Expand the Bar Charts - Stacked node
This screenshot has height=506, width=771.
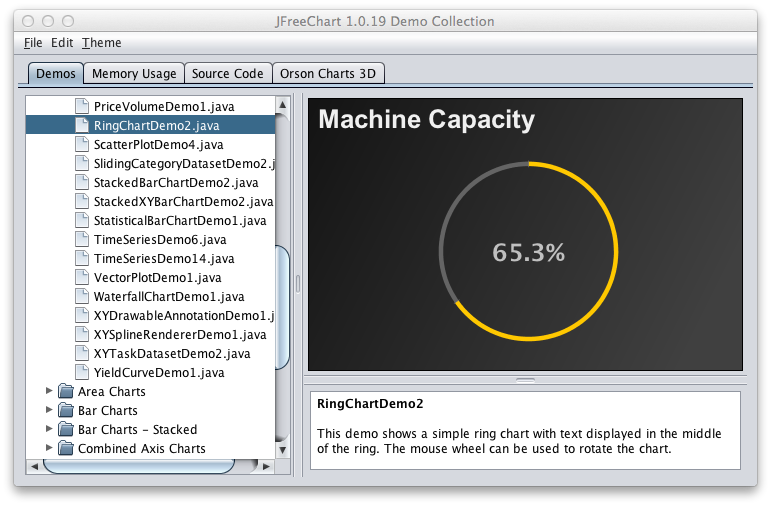(49, 429)
